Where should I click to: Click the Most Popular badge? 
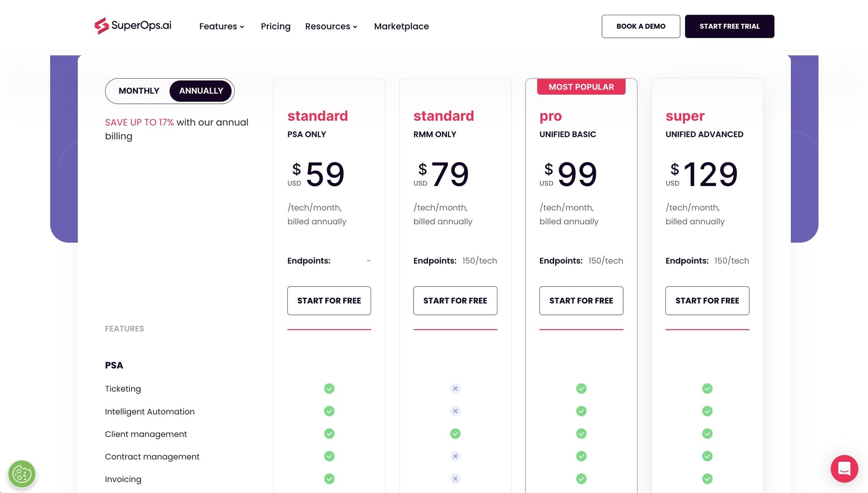[581, 87]
